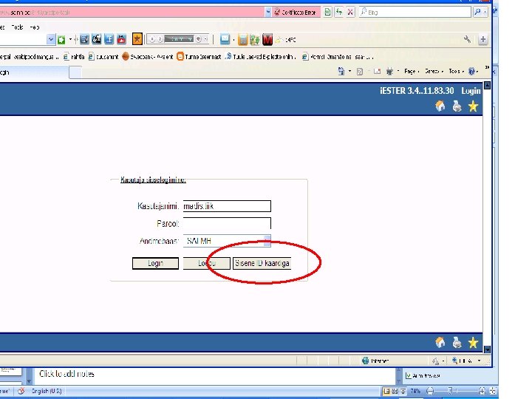This screenshot has height=399, width=532.
Task: Click the PowerPoint zoom slider handle
Action: tap(450, 391)
